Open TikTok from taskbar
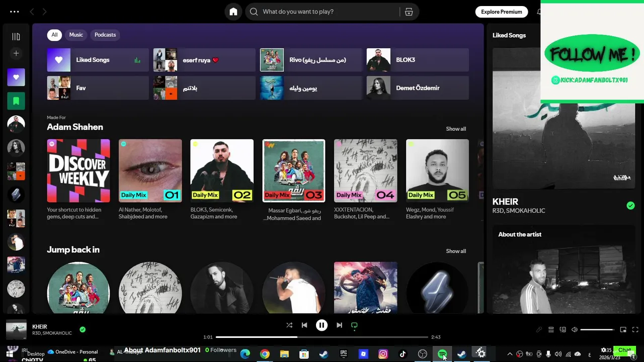This screenshot has height=362, width=644. [403, 354]
